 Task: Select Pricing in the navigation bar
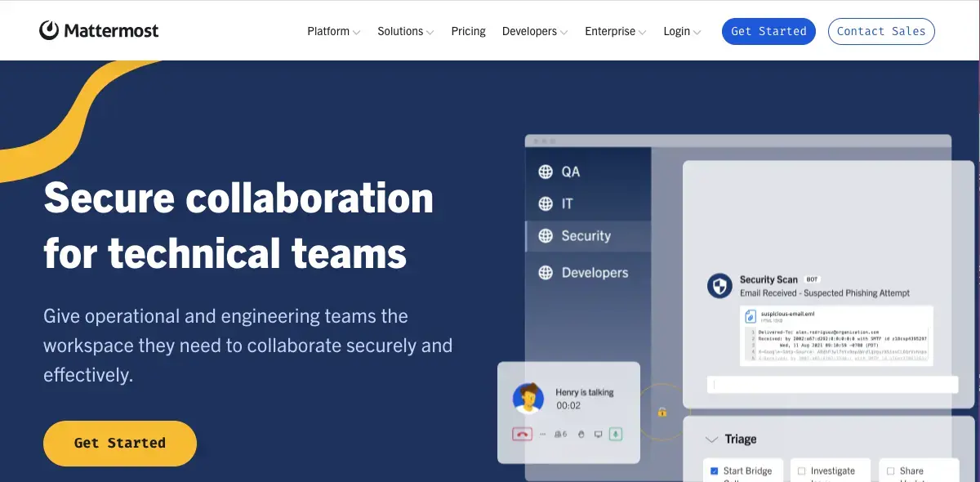(x=468, y=31)
